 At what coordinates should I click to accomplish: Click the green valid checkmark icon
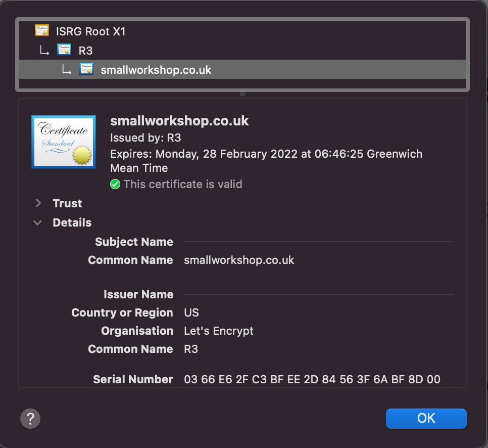pos(115,184)
